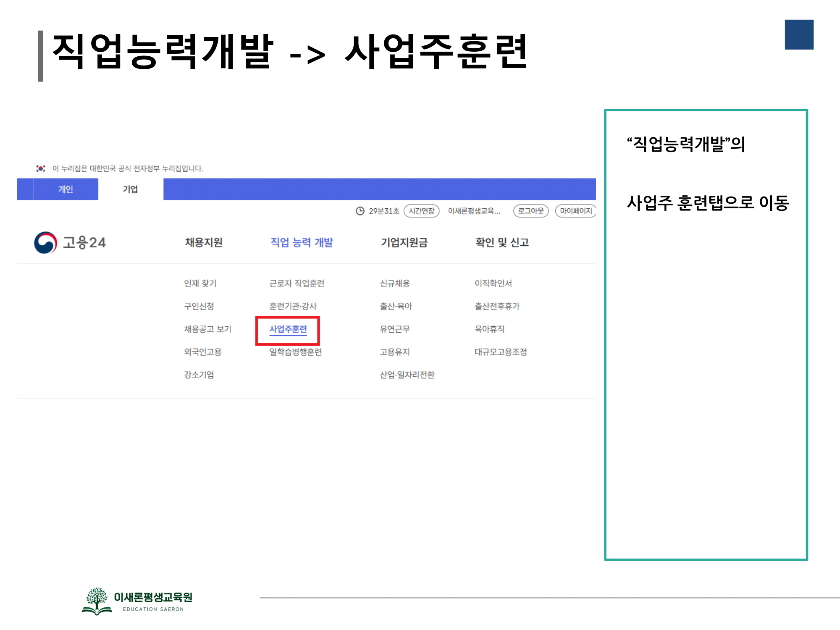
Task: Open the 확인 및 신고 menu
Action: (502, 242)
